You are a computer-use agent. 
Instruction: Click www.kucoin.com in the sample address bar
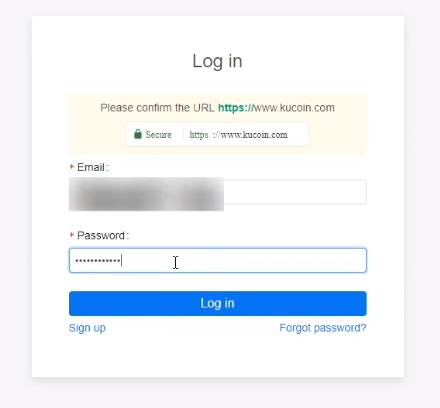tap(254, 135)
